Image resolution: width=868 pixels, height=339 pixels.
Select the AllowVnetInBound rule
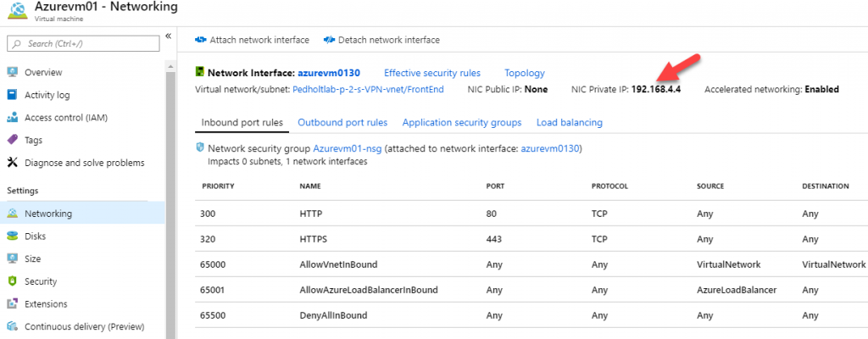tap(531, 264)
